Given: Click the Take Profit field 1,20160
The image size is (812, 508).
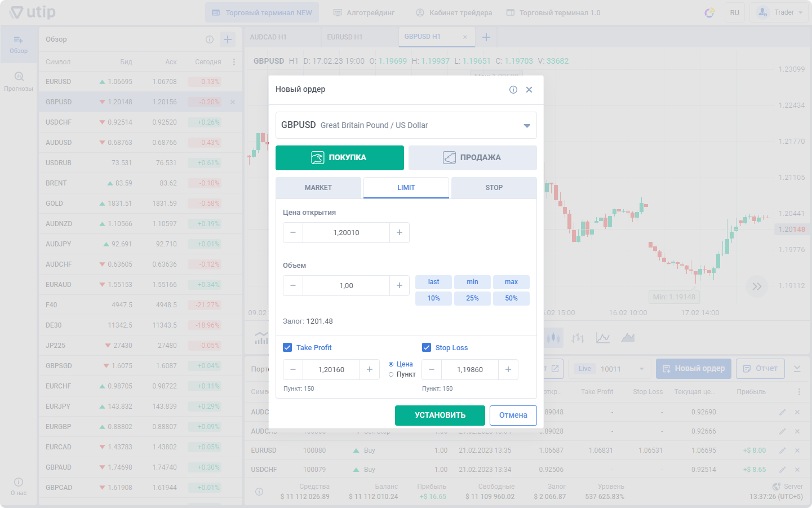Looking at the screenshot, I should [331, 369].
